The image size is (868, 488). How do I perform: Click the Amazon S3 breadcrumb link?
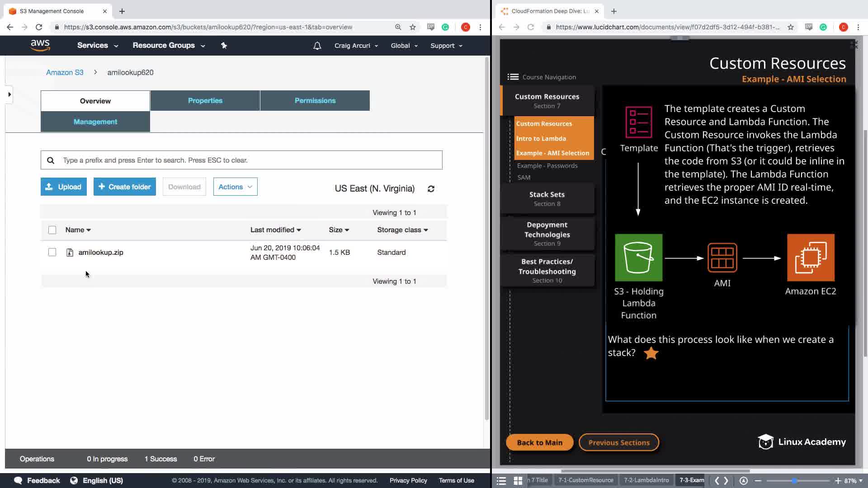[x=65, y=72]
